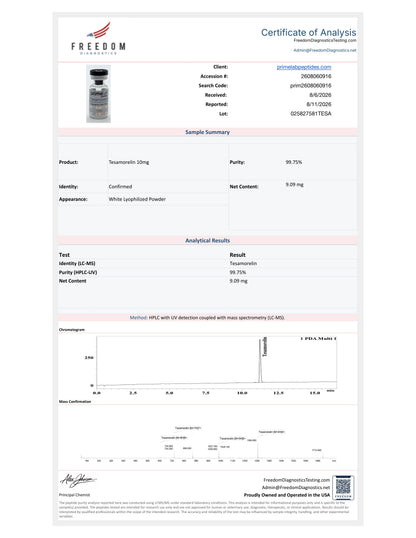Click the Certificate of Analysis title
The image size is (416, 538).
309,32
